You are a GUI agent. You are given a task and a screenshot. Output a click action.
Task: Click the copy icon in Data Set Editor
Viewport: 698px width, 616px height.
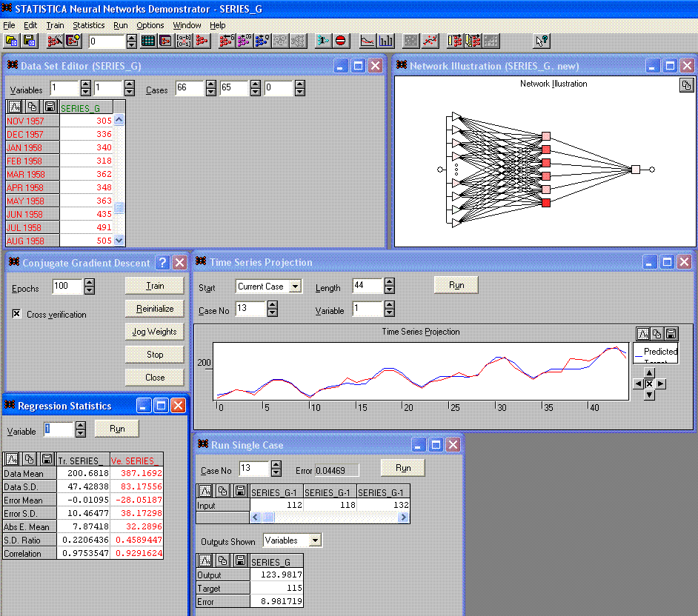tap(32, 107)
